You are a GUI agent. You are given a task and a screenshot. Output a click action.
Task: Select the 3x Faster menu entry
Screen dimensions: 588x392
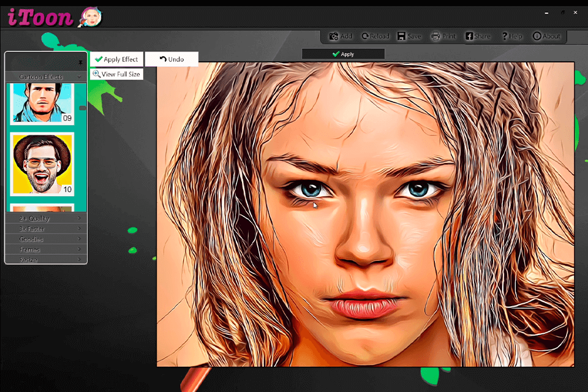pos(45,228)
